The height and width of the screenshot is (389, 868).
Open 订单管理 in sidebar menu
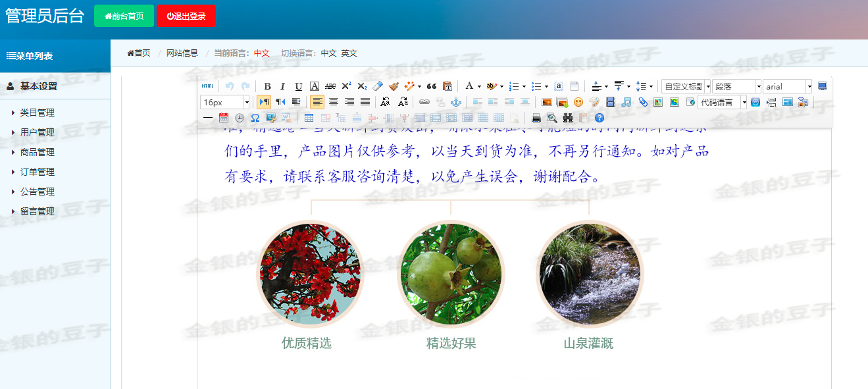tap(38, 172)
